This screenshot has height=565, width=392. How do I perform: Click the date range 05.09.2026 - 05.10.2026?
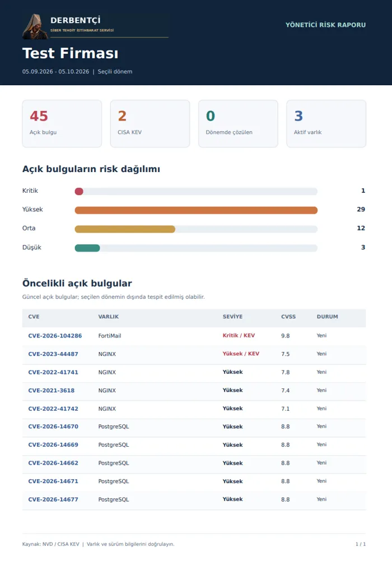pos(55,71)
